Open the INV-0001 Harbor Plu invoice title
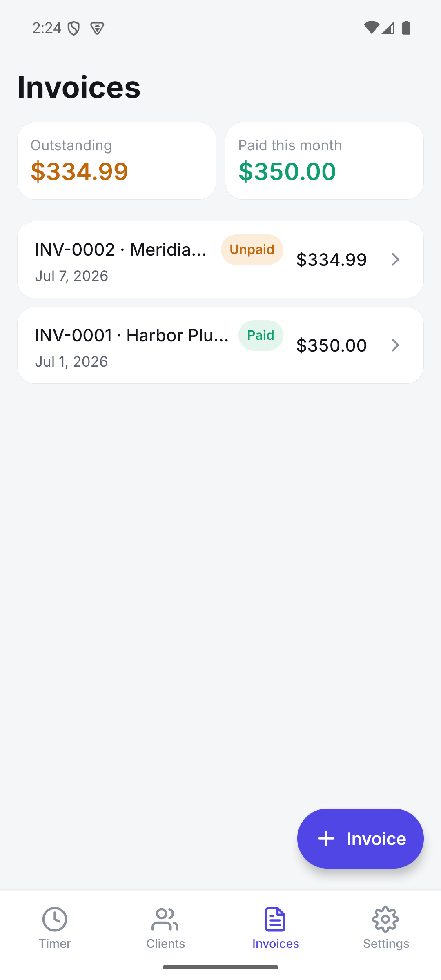This screenshot has width=441, height=980. [x=131, y=335]
